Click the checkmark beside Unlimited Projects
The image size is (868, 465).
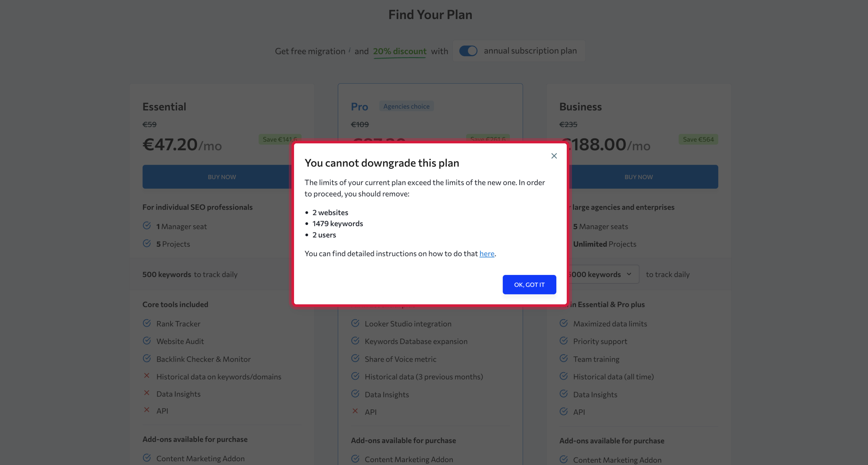click(563, 243)
